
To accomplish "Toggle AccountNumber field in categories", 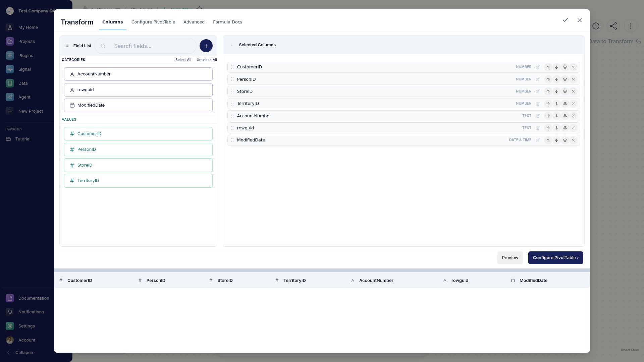I will pos(138,74).
